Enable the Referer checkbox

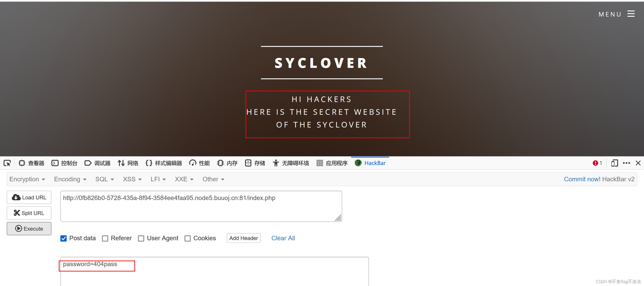[x=105, y=238]
